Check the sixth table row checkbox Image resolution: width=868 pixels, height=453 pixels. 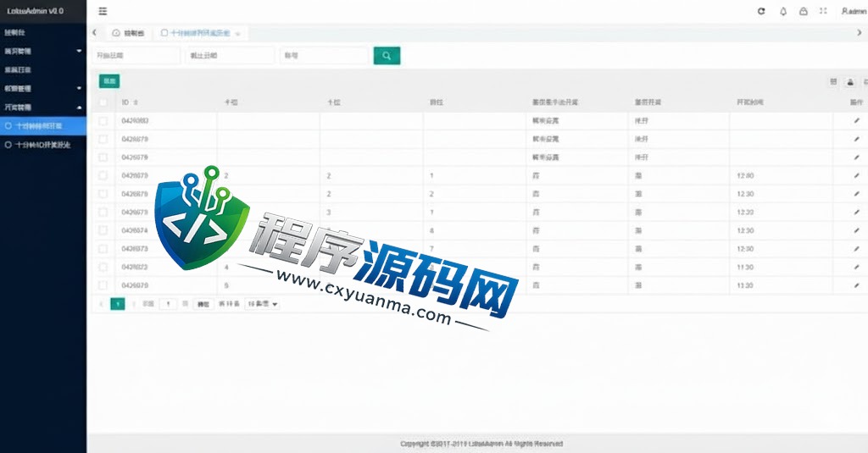[103, 212]
